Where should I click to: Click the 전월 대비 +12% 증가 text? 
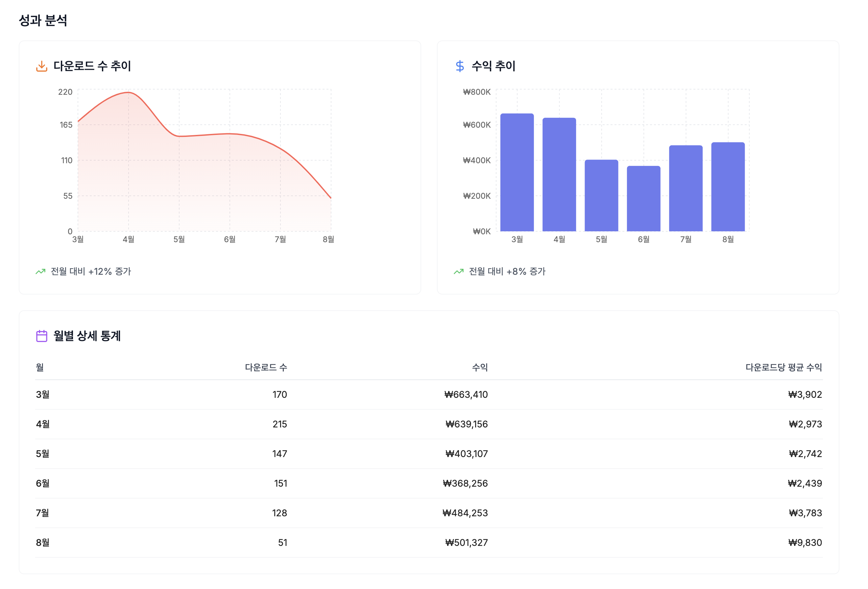91,272
